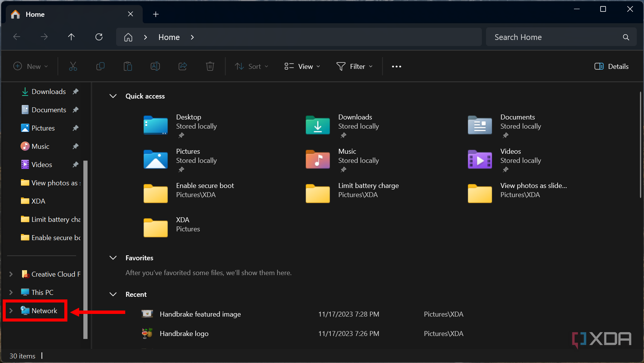Click the Up one level arrow

pos(71,37)
